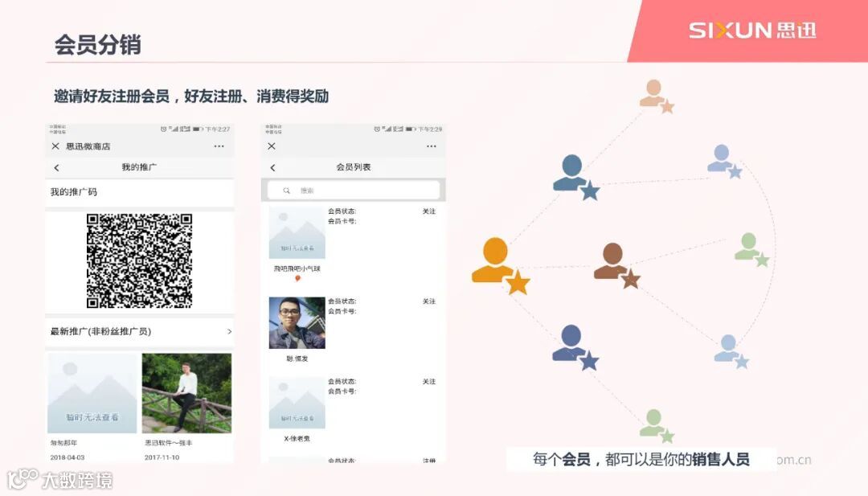
Task: Click the brown member icon in diagram center
Action: coord(616,266)
